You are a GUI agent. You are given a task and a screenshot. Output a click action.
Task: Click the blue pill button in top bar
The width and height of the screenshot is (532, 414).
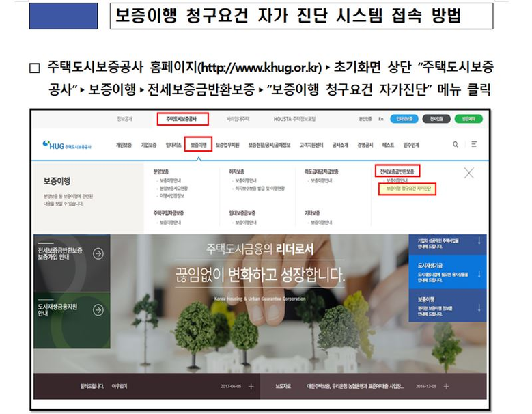[404, 119]
